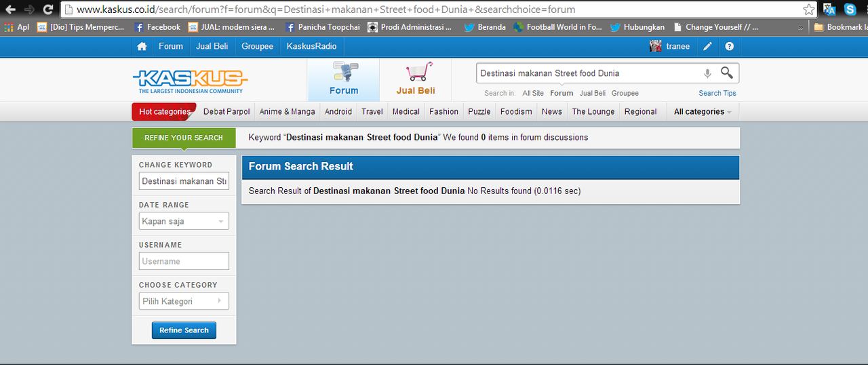The width and height of the screenshot is (868, 365).
Task: Open Hubungkan Twitter bookmark
Action: click(637, 27)
